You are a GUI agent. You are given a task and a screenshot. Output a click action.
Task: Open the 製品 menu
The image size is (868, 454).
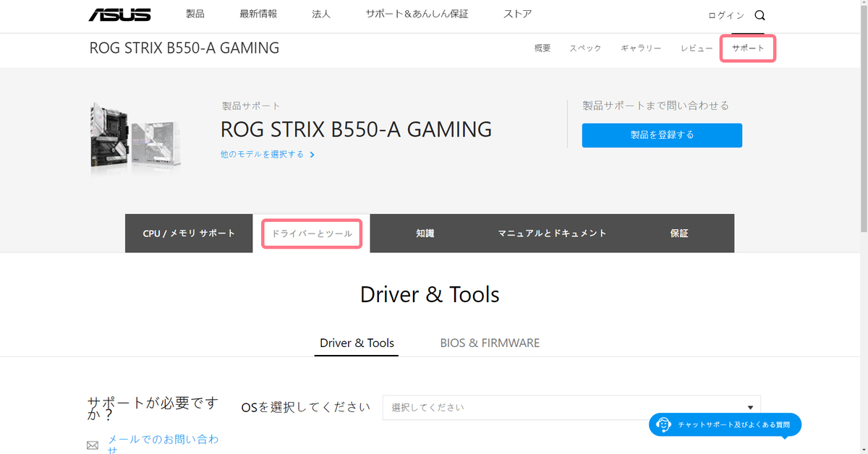tap(195, 14)
